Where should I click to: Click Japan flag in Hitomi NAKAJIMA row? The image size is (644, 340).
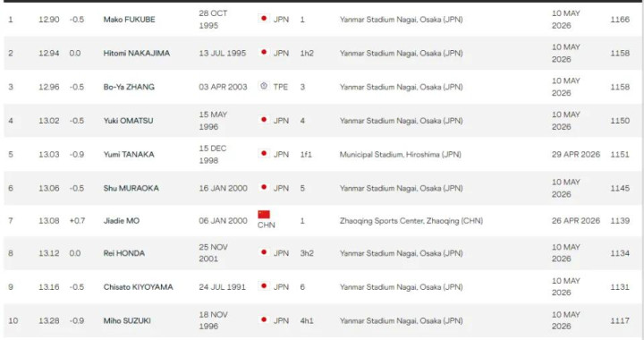[264, 53]
